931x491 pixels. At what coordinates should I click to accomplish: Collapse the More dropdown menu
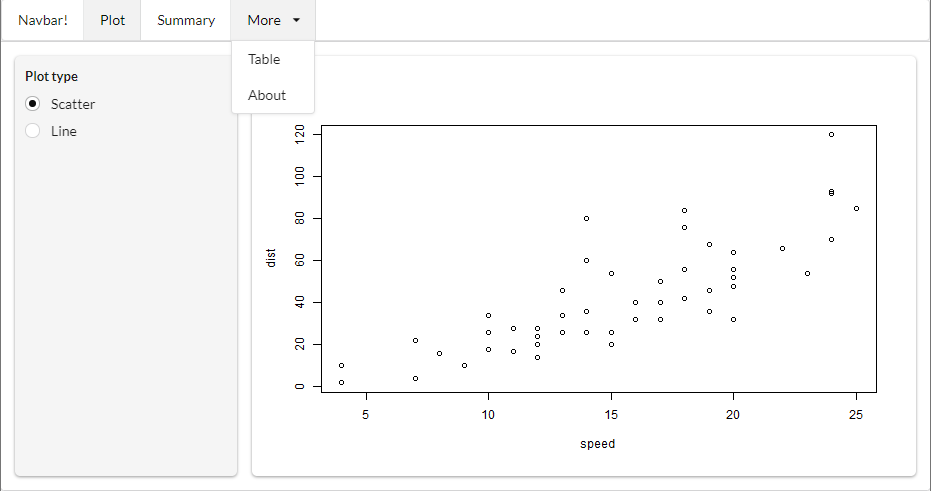click(x=265, y=20)
